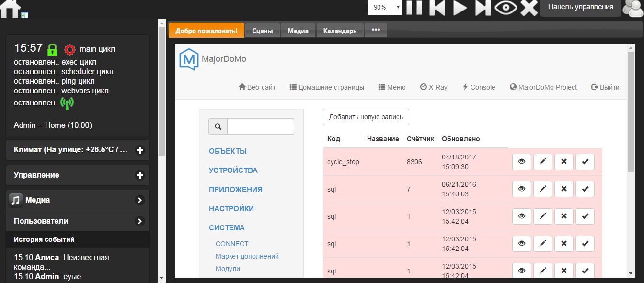The height and width of the screenshot is (283, 644).
Task: Open Модули submenu item
Action: point(228,269)
